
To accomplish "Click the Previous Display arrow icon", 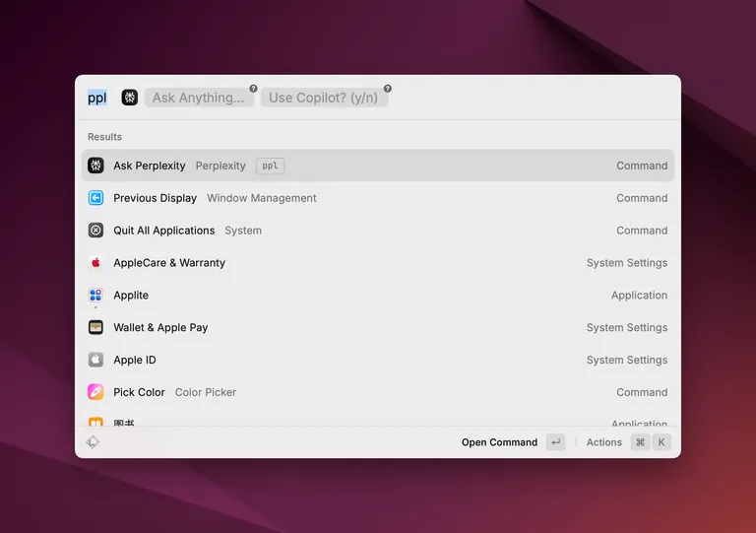I will point(95,198).
